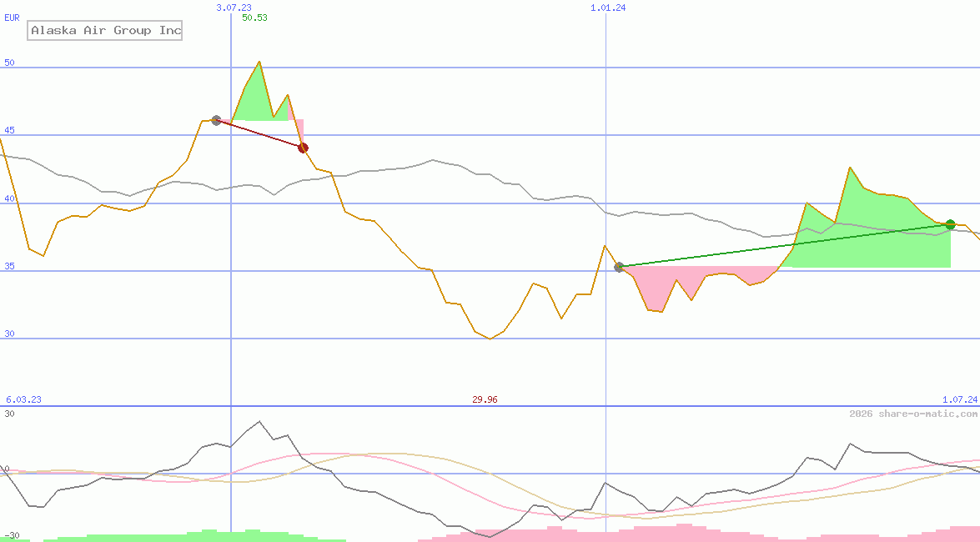Click the EUR currency label

coord(12,18)
